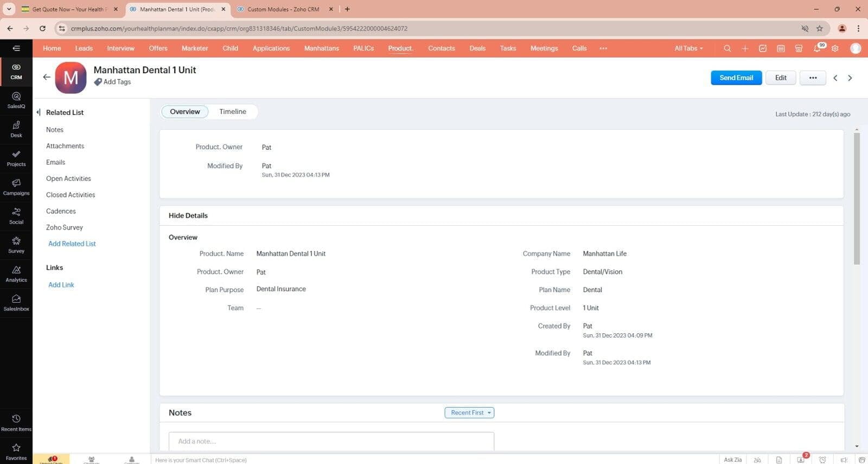Viewport: 868px width, 464px height.
Task: Open SalesInbox from the left sidebar
Action: (x=16, y=303)
